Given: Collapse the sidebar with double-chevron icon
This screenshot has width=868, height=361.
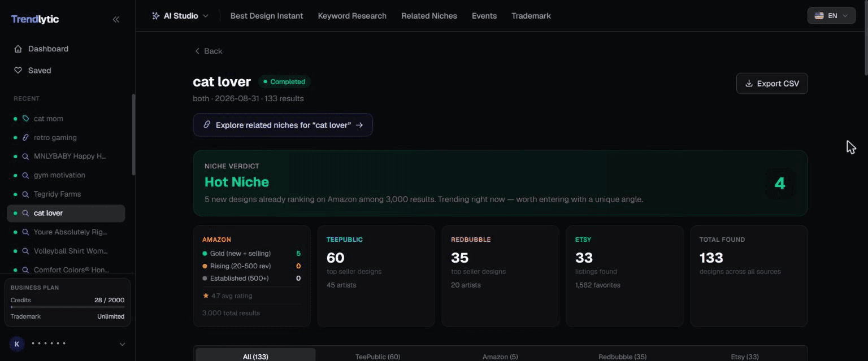Looking at the screenshot, I should coord(116,19).
